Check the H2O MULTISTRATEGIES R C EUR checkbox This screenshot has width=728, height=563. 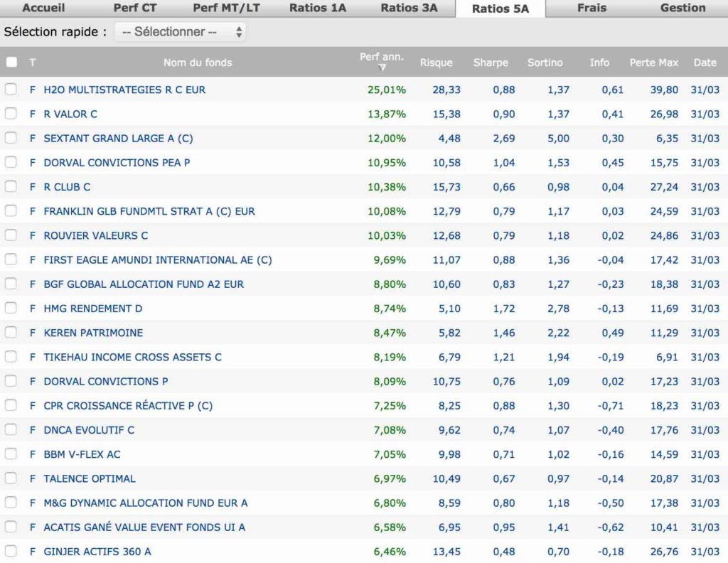coord(11,89)
